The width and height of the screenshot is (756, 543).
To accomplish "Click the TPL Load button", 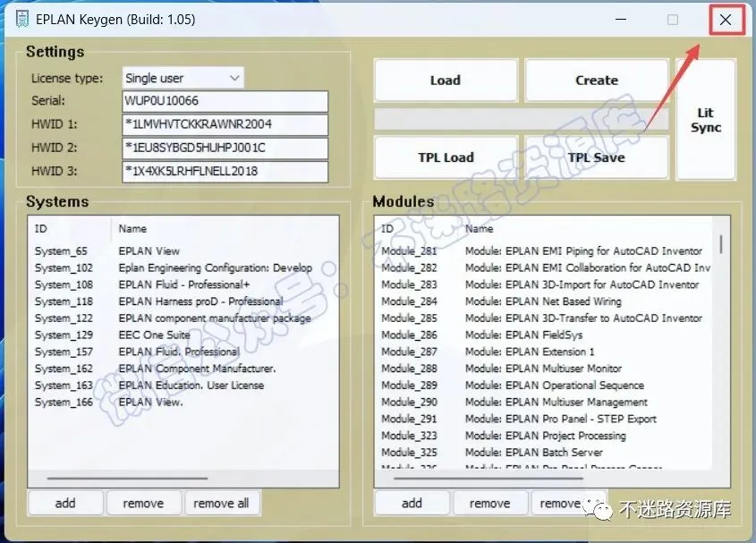I will (446, 157).
